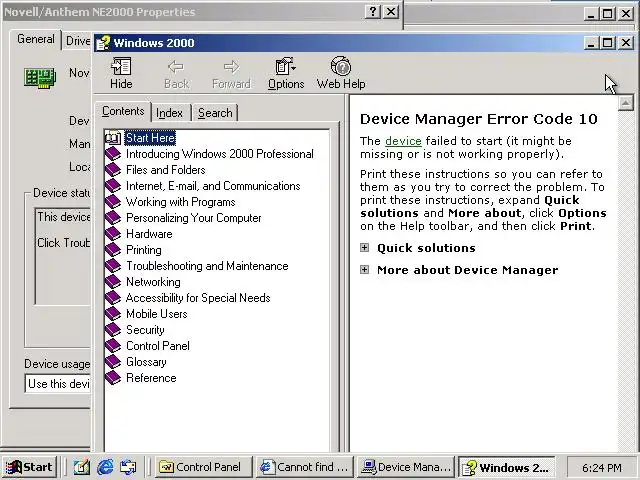Switch to Device Manager taskbar button
The image size is (640, 480).
[x=405, y=467]
